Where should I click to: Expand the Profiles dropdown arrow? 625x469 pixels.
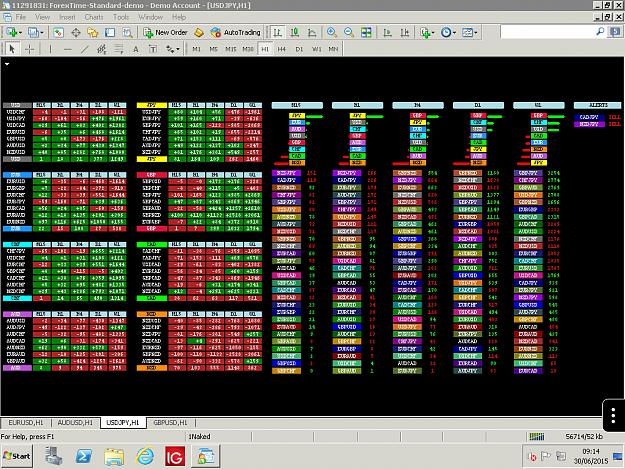click(x=42, y=33)
